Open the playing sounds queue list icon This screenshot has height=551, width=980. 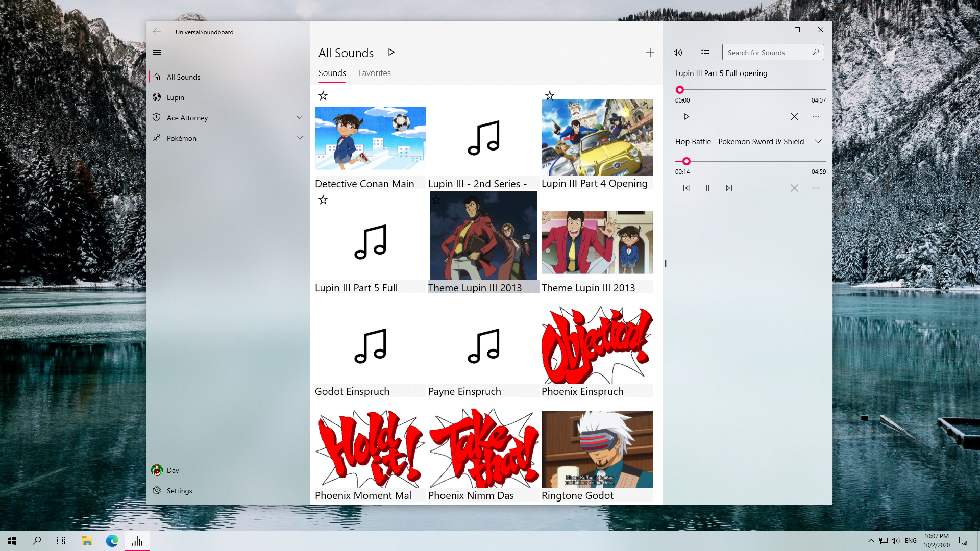(705, 52)
